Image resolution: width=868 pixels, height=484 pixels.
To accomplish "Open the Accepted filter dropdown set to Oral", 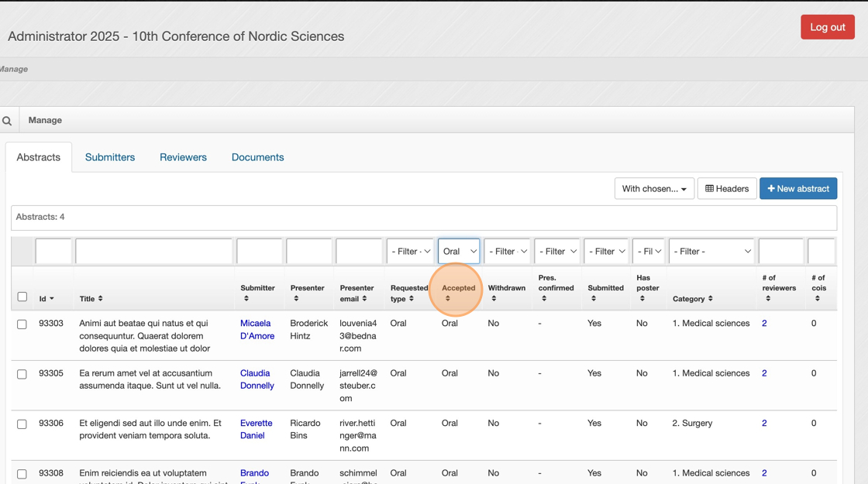I will 459,251.
